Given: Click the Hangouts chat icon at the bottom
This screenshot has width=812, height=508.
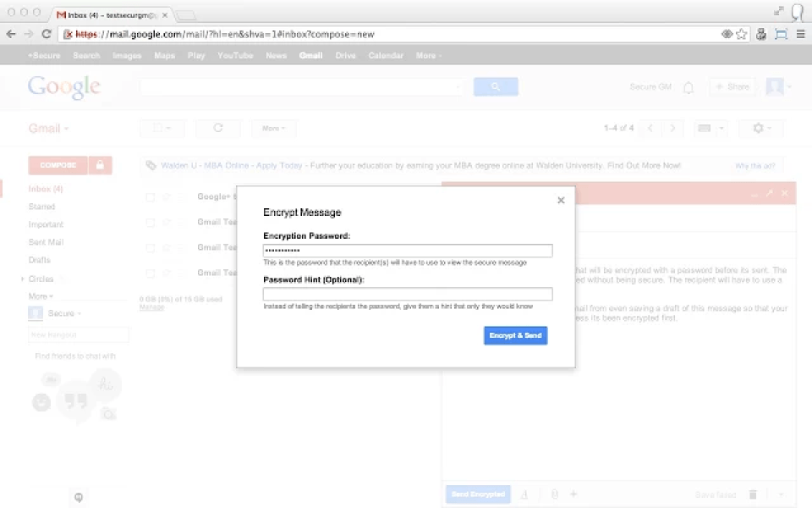Looking at the screenshot, I should click(79, 498).
